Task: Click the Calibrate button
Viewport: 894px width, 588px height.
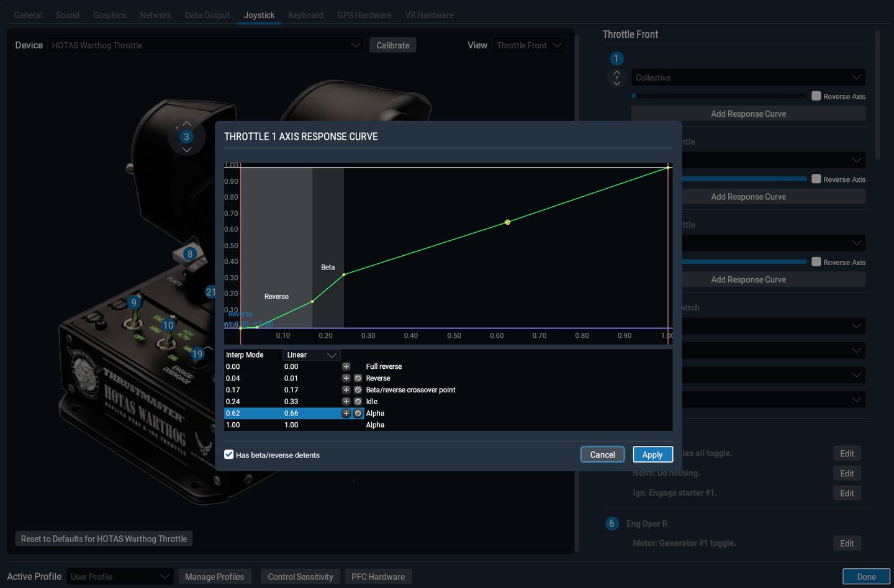Action: coord(393,45)
